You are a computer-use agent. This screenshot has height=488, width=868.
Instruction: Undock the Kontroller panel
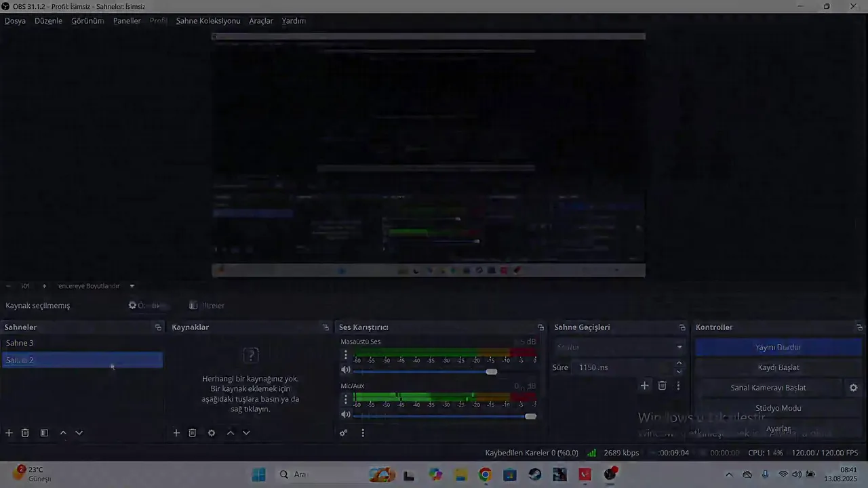[x=860, y=327]
